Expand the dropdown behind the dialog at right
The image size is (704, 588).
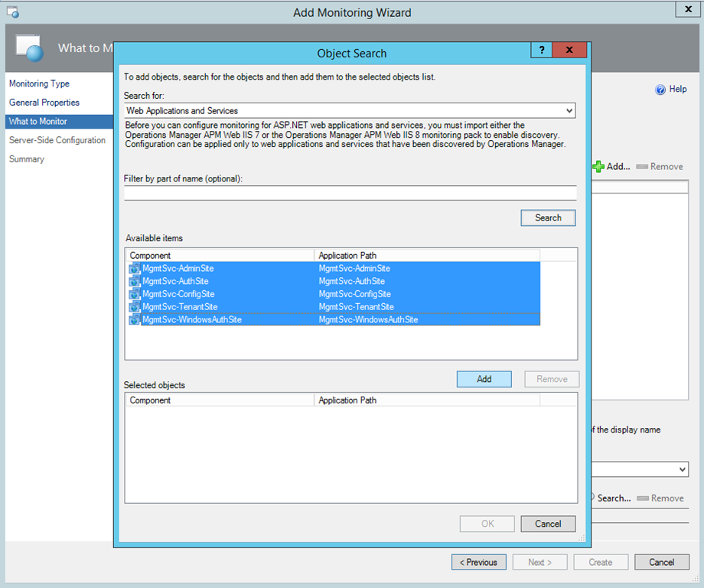point(683,469)
